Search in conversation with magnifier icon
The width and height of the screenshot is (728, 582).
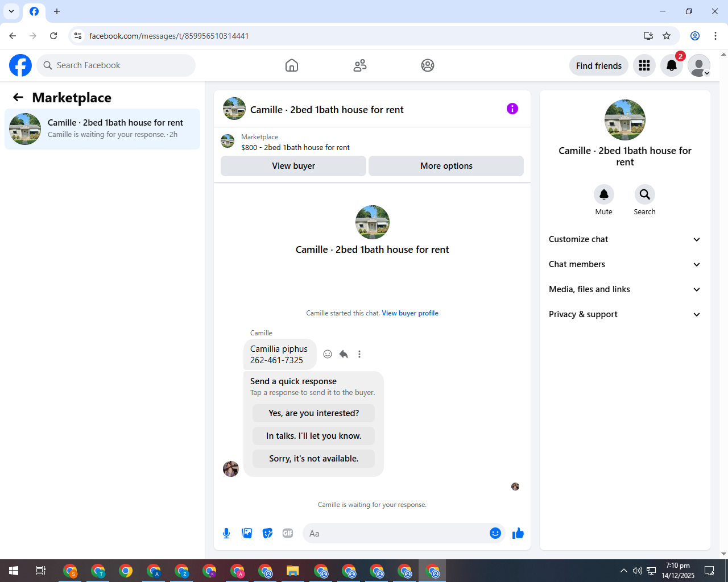pos(645,194)
